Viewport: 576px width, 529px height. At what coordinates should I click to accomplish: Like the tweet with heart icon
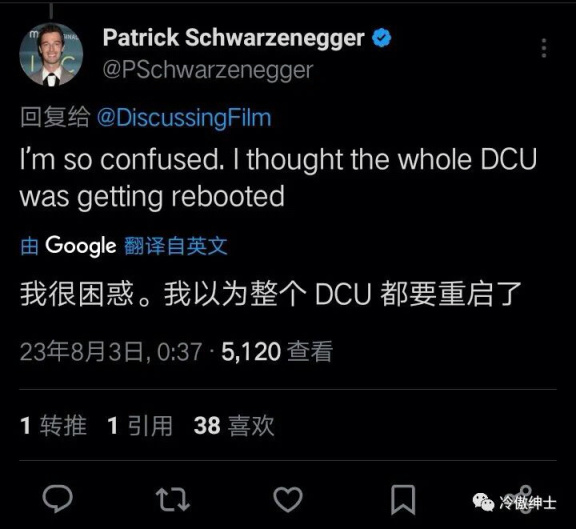coord(288,499)
